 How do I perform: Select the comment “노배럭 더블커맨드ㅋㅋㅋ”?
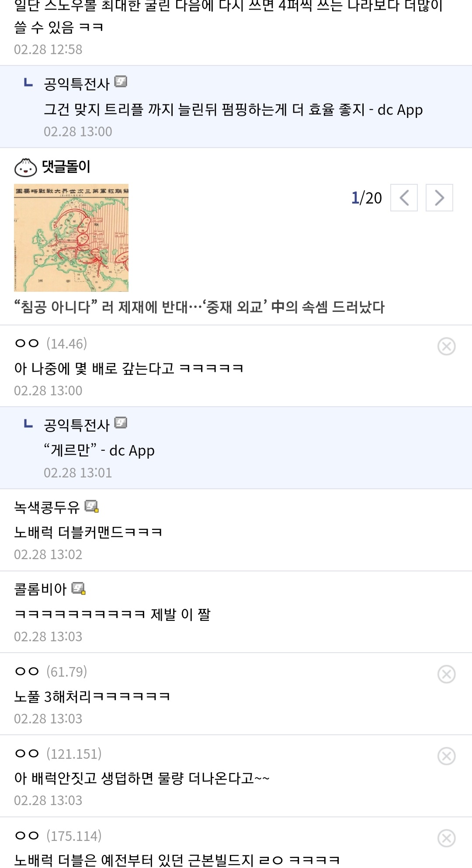click(x=88, y=532)
